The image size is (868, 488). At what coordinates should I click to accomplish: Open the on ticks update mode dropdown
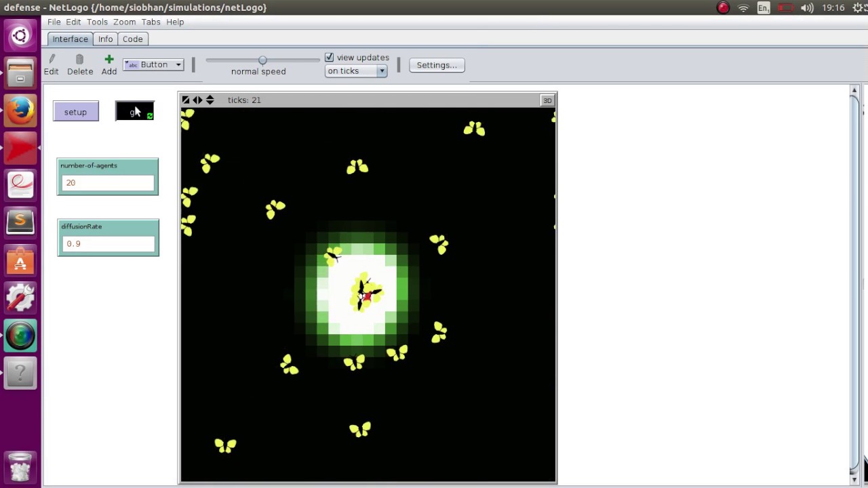pyautogui.click(x=356, y=70)
